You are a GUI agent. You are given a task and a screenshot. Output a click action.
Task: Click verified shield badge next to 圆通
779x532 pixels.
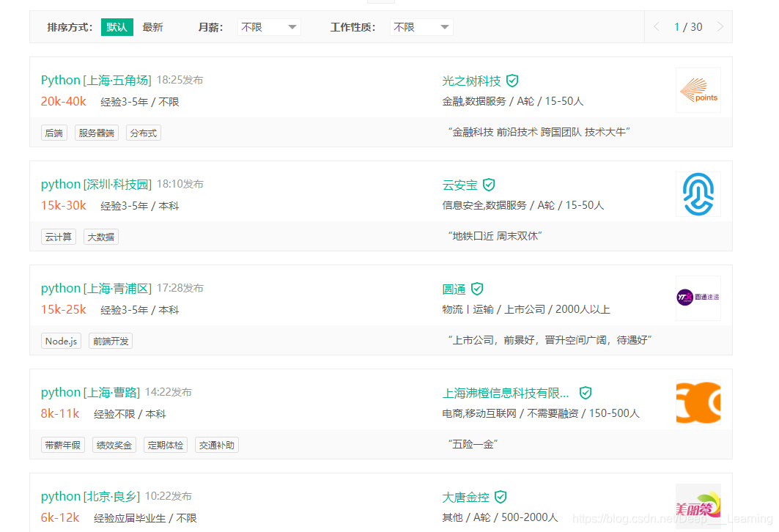tap(477, 289)
